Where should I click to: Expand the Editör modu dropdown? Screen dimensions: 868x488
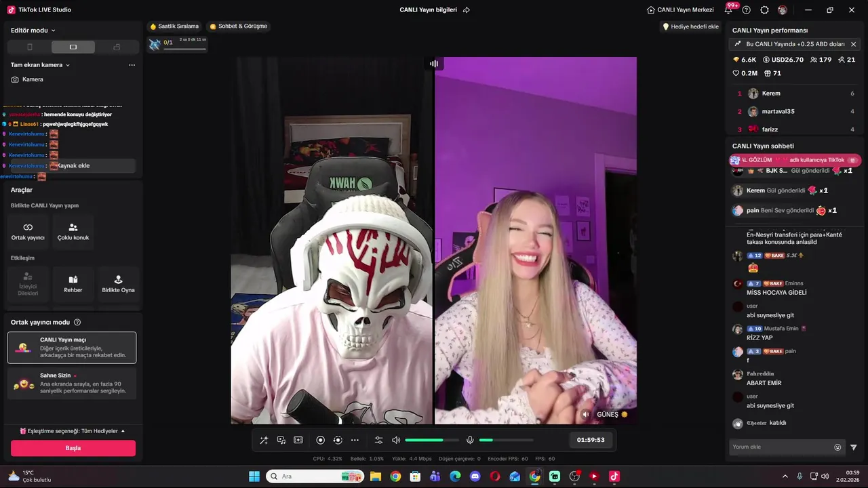[x=33, y=30]
